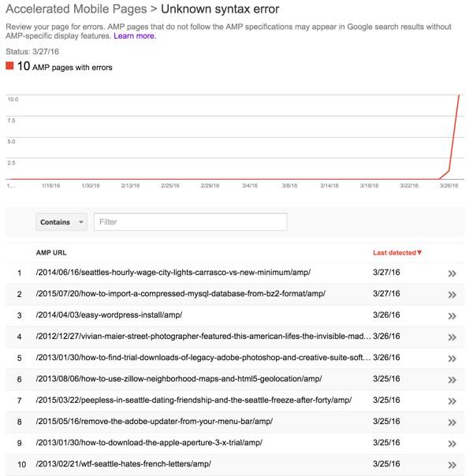
Task: Open details arrow for mysql-database import row
Action: point(452,294)
